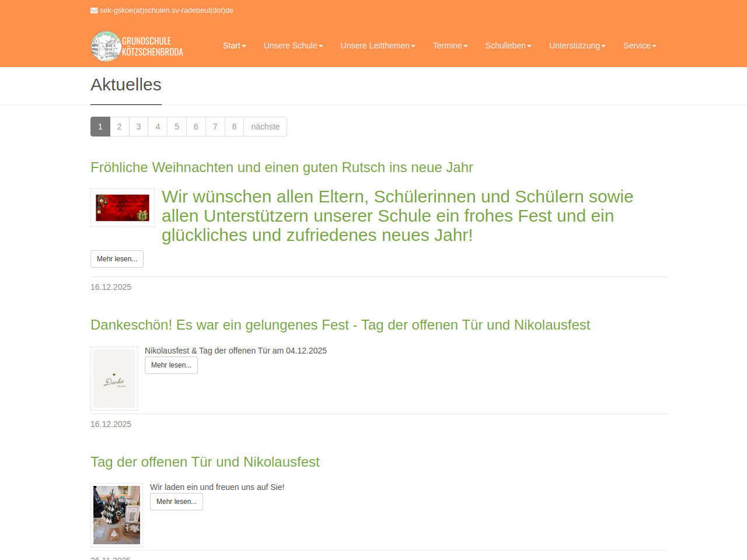The image size is (747, 560).
Task: Go to page 2 of news
Action: pyautogui.click(x=120, y=127)
